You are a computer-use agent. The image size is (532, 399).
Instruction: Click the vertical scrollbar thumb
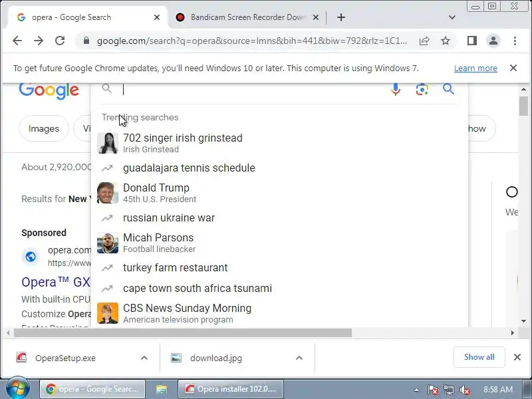click(x=523, y=106)
